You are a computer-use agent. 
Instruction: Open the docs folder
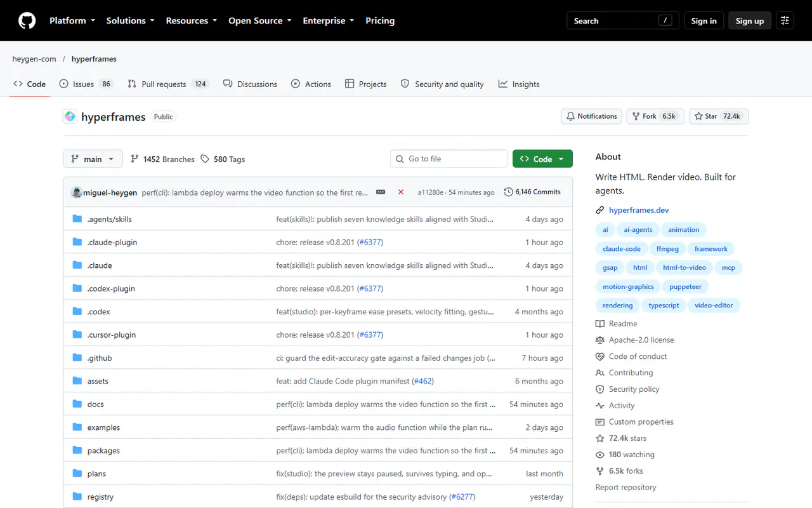coord(95,404)
